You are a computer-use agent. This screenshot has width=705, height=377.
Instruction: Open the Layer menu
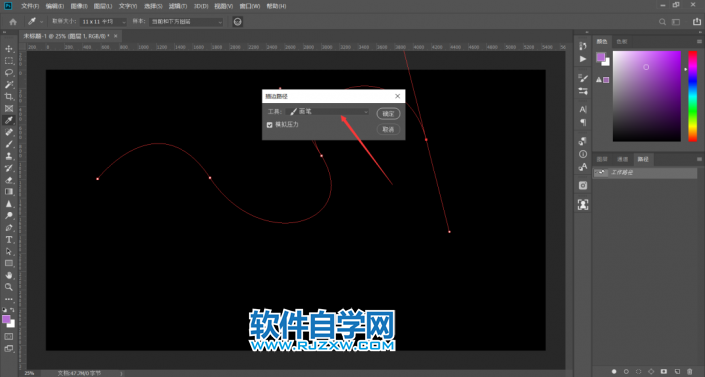(103, 6)
